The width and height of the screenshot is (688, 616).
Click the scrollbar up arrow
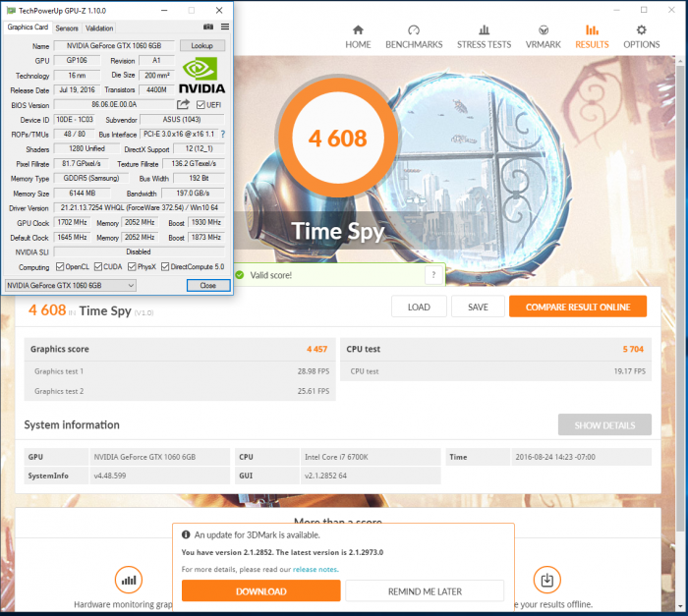tap(680, 60)
